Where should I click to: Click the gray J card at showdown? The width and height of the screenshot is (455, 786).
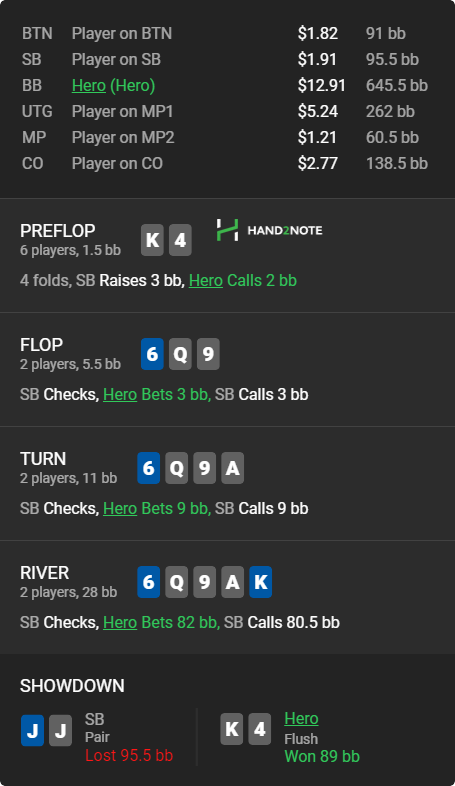pos(61,730)
